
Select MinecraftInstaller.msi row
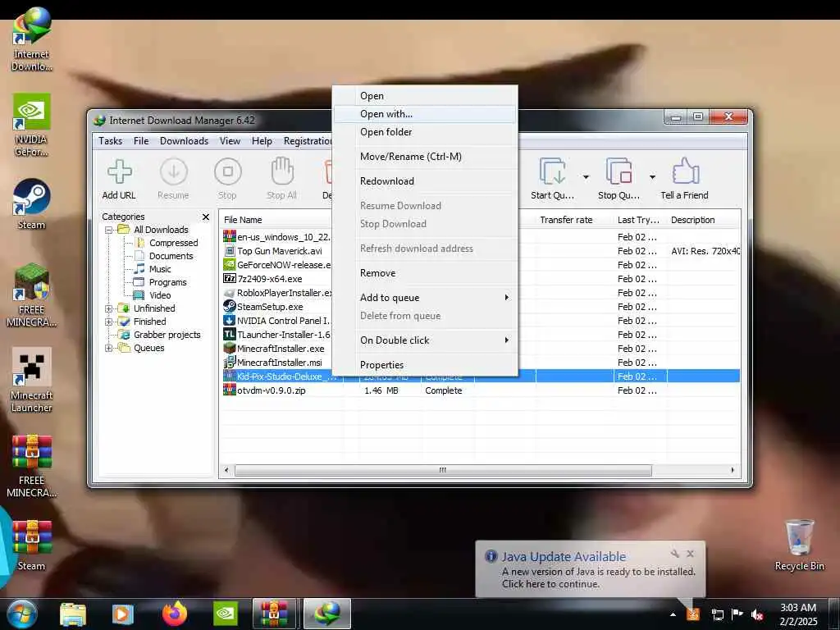pos(481,363)
